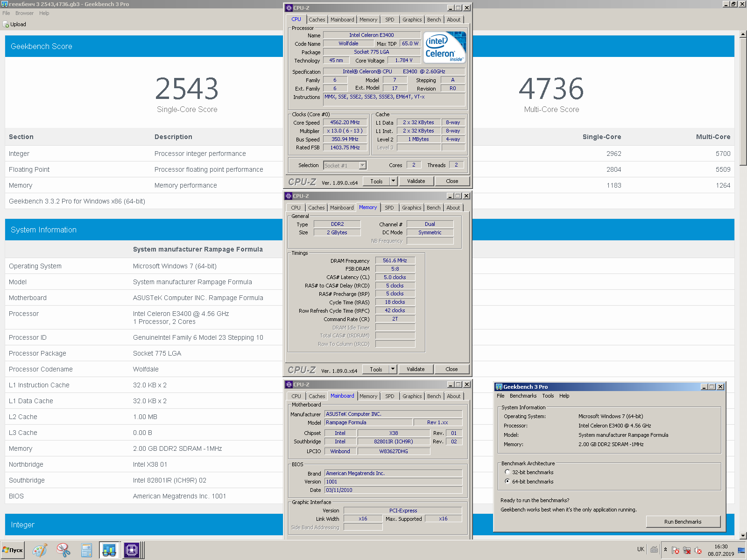
Task: Click scrollbar down arrow in Geekbench results
Action: (x=743, y=536)
